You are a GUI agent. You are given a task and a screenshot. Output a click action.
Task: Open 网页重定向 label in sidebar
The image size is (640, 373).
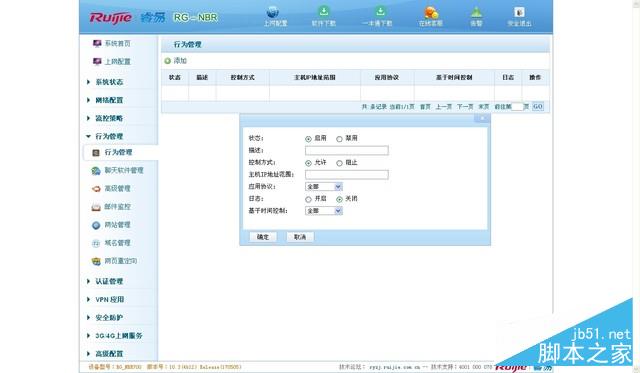[121, 261]
